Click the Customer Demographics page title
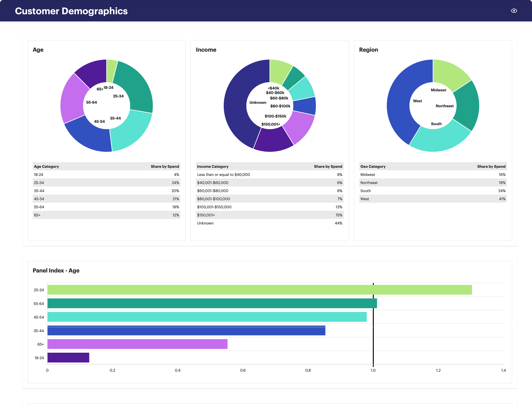Viewport: 532px width, 409px height. (71, 11)
